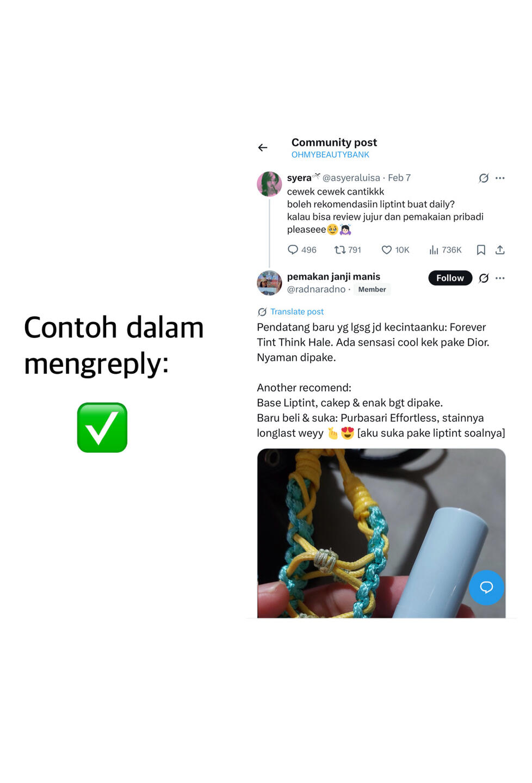Go back using the arrow icon
The image size is (532, 783).
coord(263,147)
